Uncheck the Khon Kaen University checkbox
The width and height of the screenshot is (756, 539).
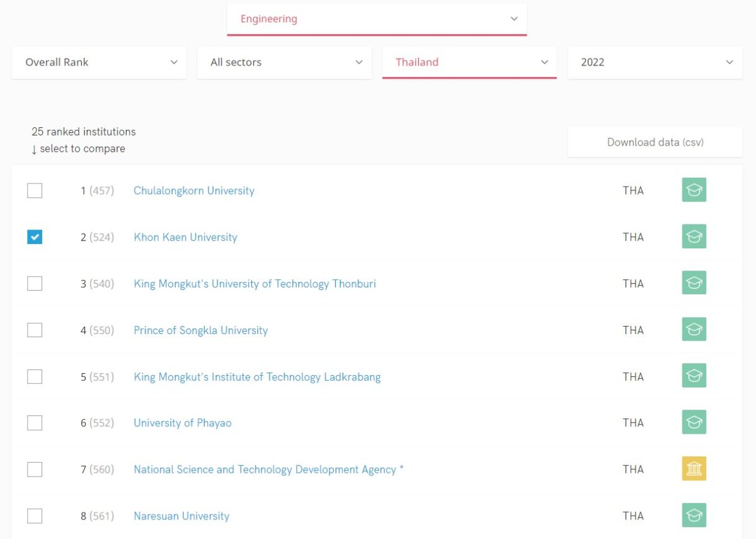pyautogui.click(x=35, y=237)
